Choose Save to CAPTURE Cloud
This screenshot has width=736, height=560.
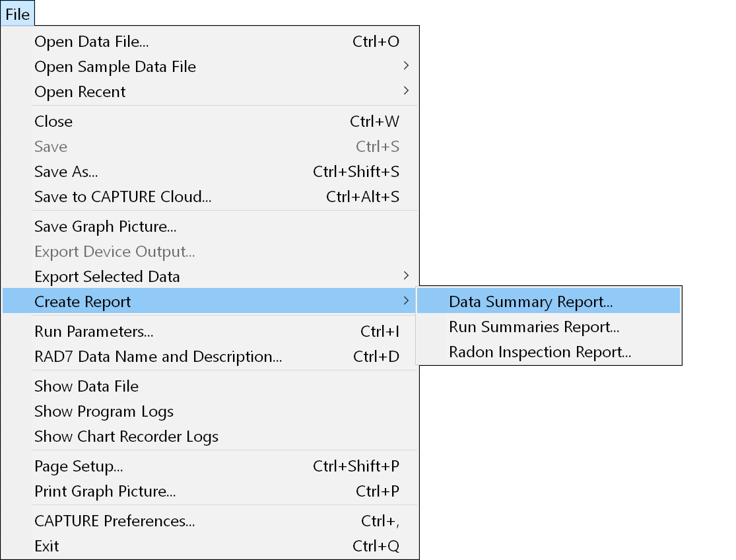tap(123, 197)
